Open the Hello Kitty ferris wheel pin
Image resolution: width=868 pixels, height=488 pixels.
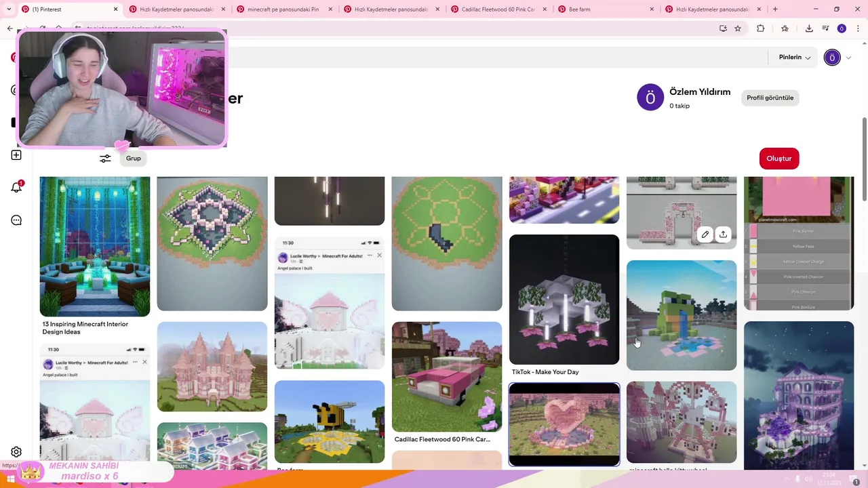pyautogui.click(x=682, y=422)
